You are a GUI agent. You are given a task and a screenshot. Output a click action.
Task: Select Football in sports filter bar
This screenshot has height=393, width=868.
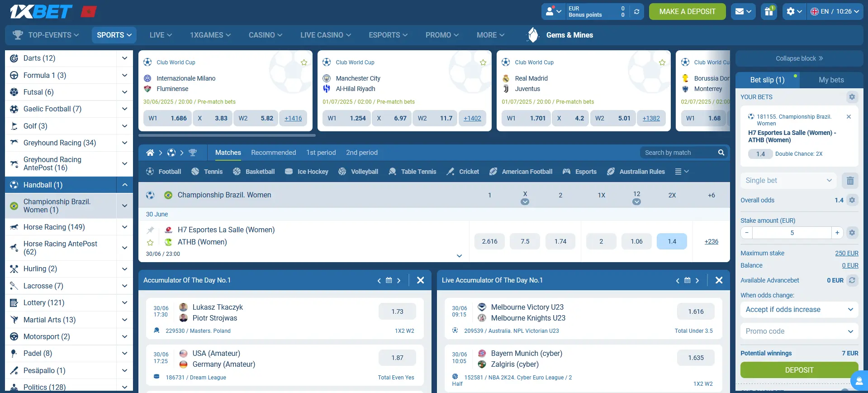[x=163, y=172]
